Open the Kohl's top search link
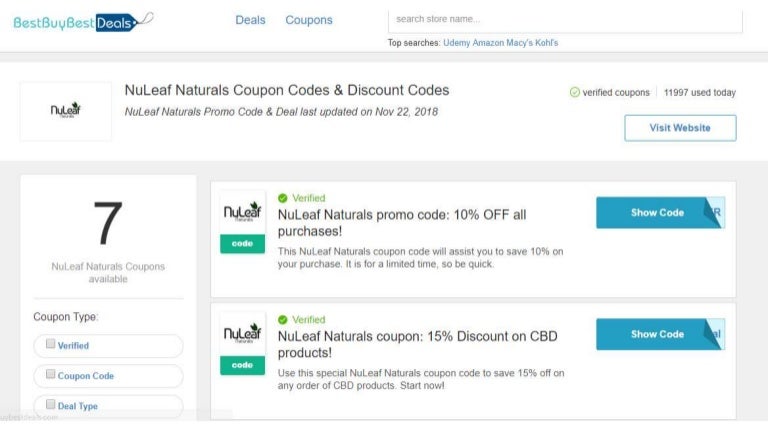Image resolution: width=768 pixels, height=432 pixels. click(x=543, y=43)
